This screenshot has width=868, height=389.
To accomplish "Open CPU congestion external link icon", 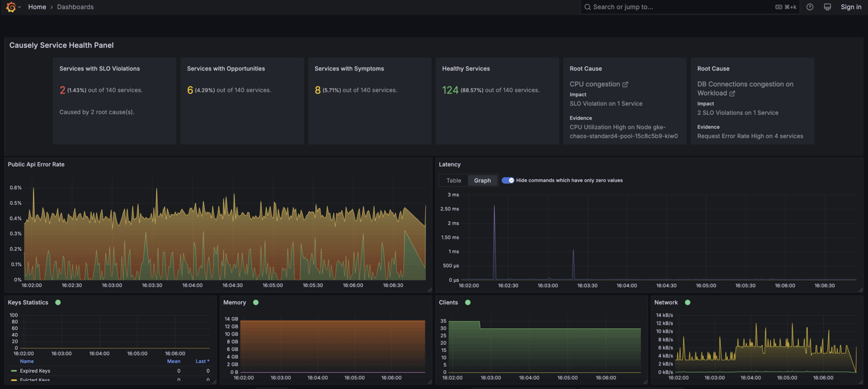I will click(x=626, y=84).
